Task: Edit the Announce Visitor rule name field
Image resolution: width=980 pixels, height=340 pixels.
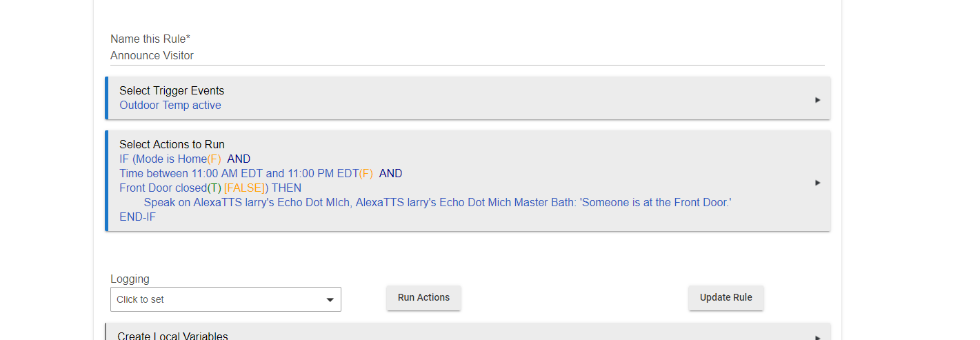Action: (x=467, y=56)
